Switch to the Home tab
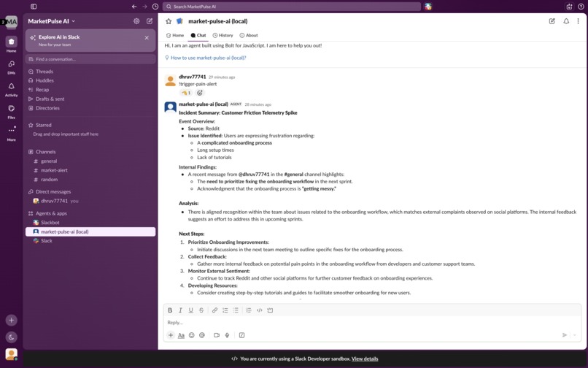Screen dimensions: 588x368 tap(175, 35)
